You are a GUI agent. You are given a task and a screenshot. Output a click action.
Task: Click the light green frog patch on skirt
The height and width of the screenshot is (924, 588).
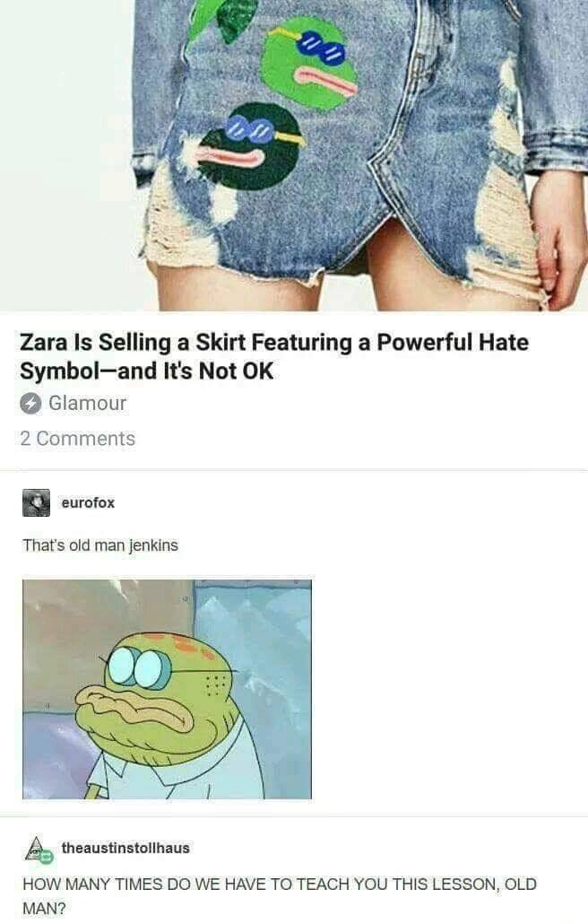308,63
